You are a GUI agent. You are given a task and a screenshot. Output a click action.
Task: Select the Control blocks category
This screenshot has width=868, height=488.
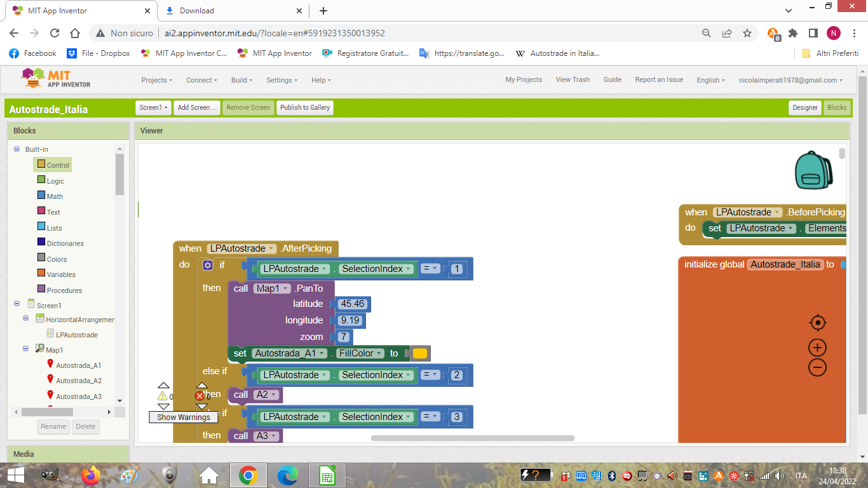[x=53, y=165]
